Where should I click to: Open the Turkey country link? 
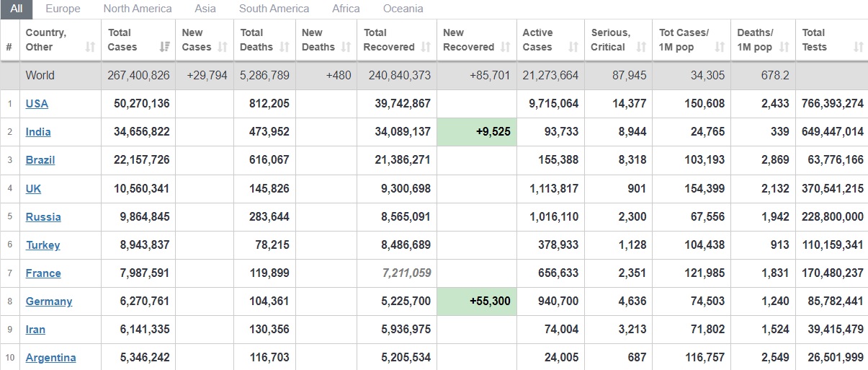43,245
